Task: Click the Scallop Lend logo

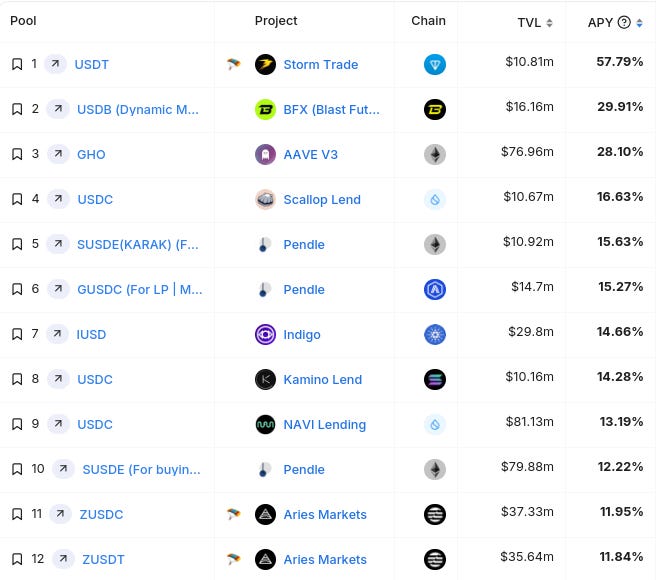Action: [x=265, y=200]
